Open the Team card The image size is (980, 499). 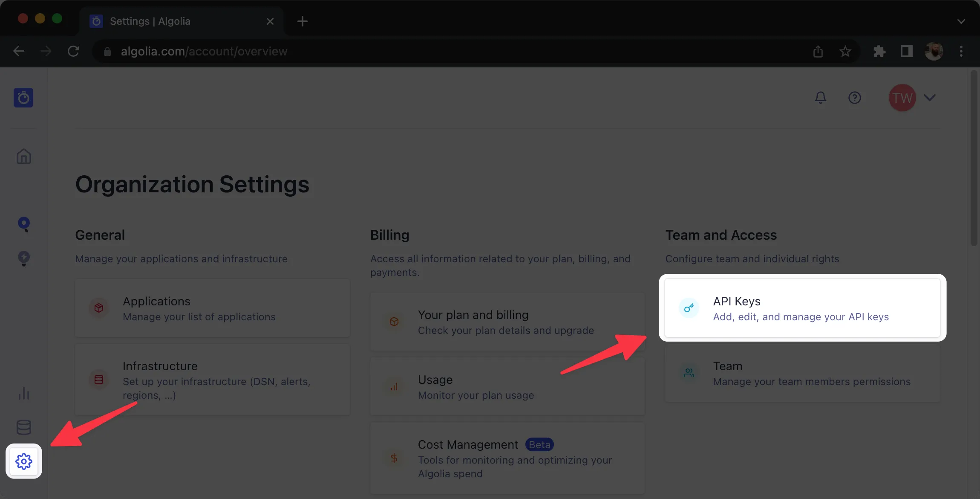(x=803, y=373)
